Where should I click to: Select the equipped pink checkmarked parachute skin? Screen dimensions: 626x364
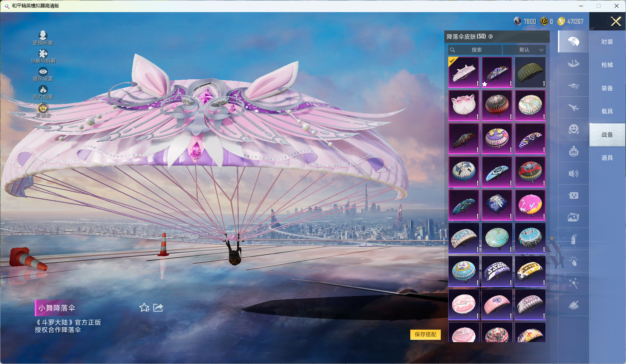pyautogui.click(x=463, y=72)
